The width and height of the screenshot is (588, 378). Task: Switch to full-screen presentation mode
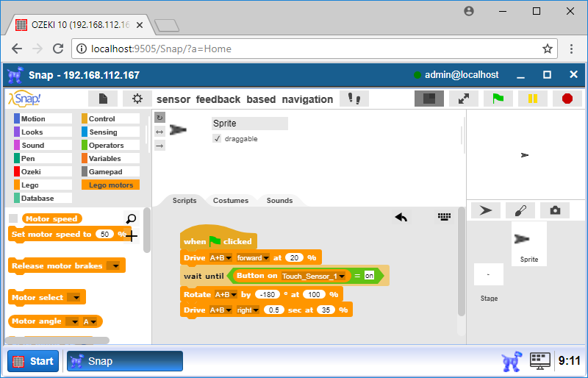464,99
